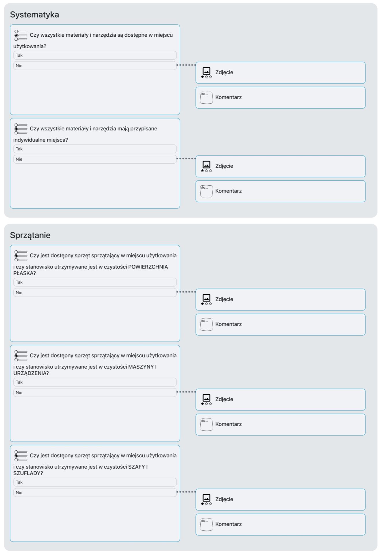Image resolution: width=392 pixels, height=555 pixels.
Task: Click the comment icon for the MASZYNY I URZĄDZENIA question
Action: point(206,424)
